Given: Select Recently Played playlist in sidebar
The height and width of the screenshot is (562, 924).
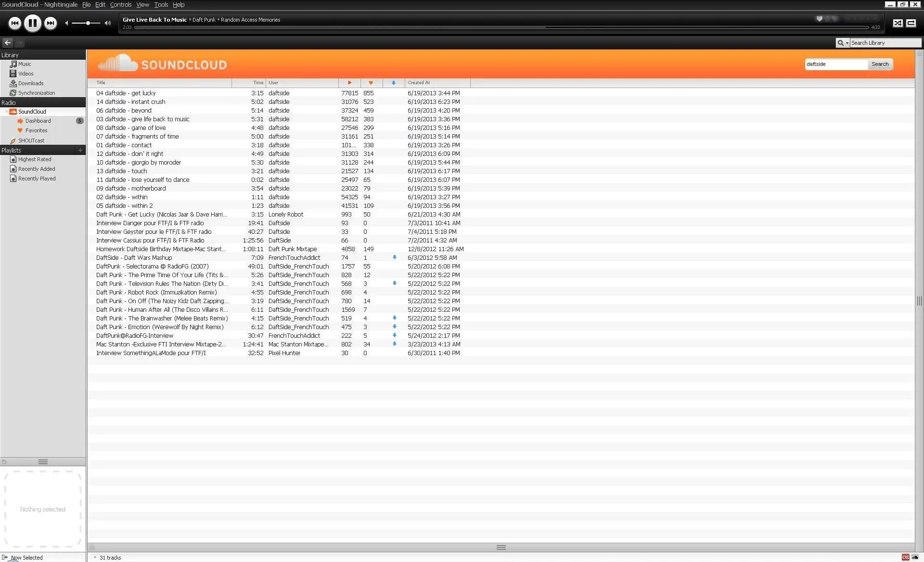Looking at the screenshot, I should click(36, 178).
